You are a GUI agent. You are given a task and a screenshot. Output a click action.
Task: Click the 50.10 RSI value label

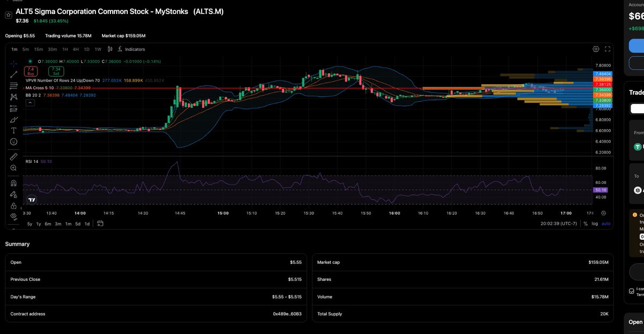point(601,190)
